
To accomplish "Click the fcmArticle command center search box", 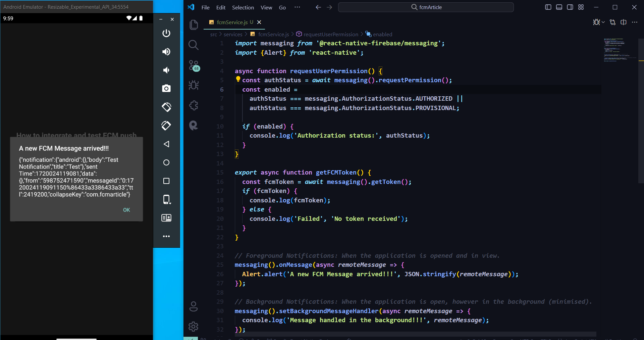I will (426, 7).
